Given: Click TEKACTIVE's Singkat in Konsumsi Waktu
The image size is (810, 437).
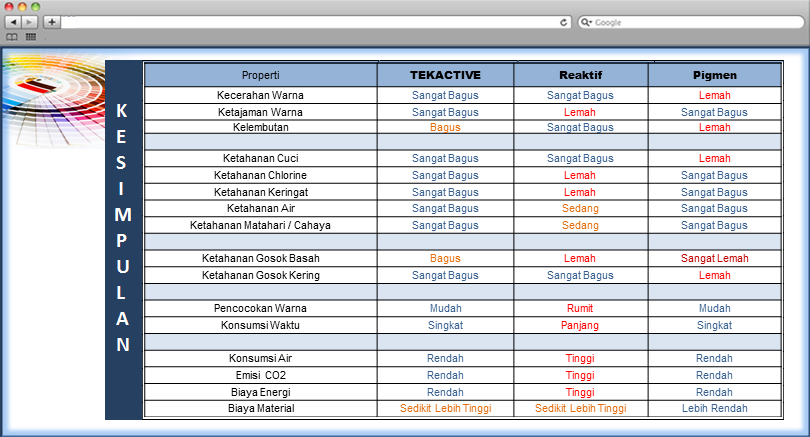Looking at the screenshot, I should point(445,325).
